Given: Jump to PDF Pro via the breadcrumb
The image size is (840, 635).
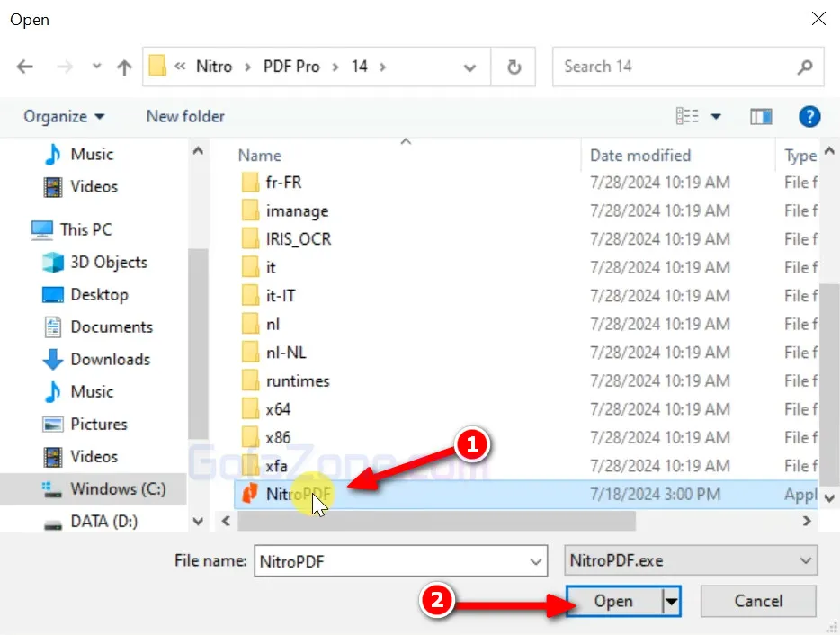Looking at the screenshot, I should pyautogui.click(x=290, y=66).
